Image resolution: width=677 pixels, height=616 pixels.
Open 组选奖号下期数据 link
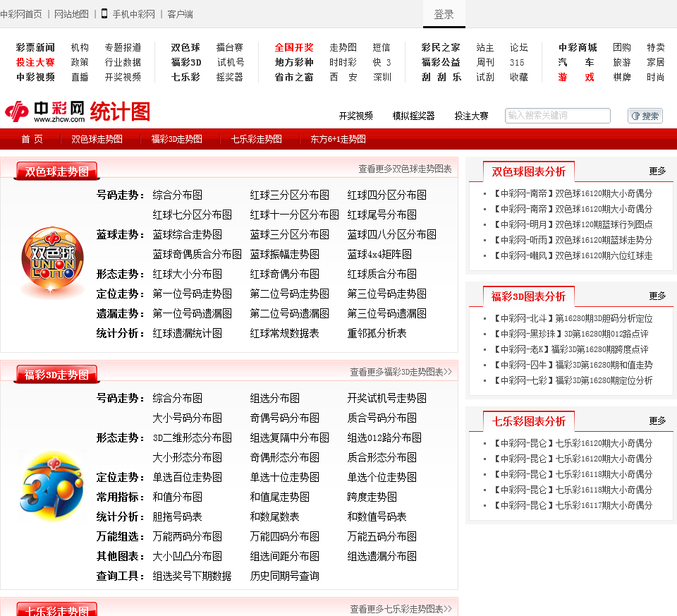tap(192, 576)
